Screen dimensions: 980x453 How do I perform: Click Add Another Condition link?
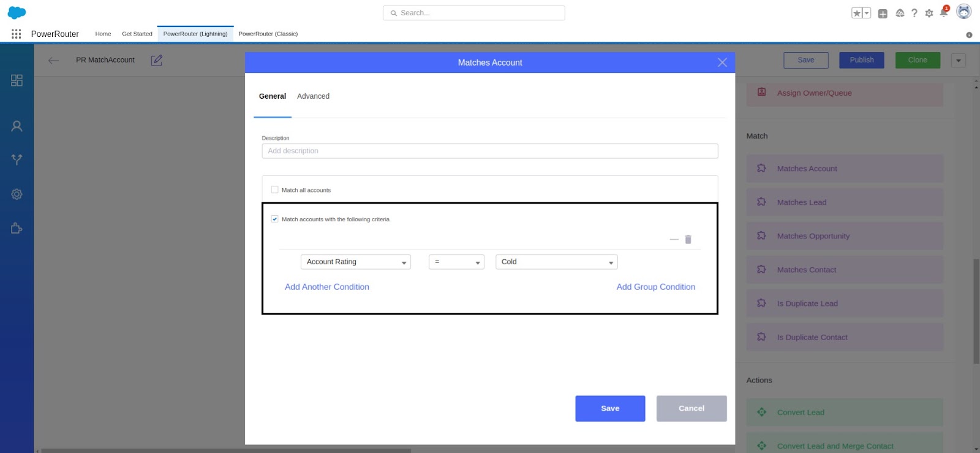[x=327, y=287]
